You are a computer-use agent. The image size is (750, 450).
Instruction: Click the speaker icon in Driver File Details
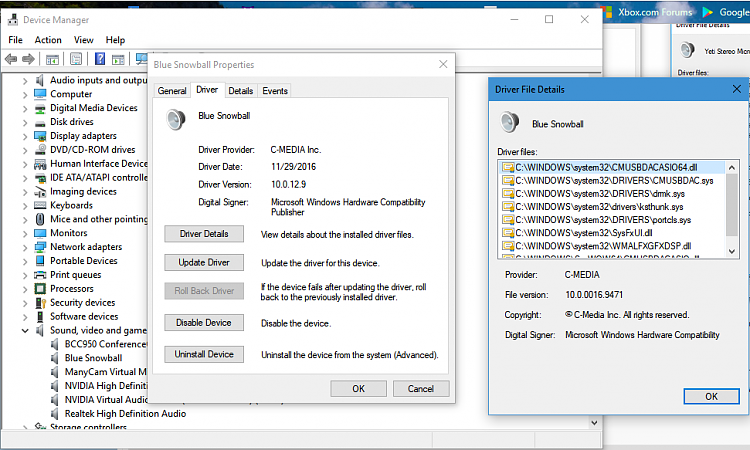coord(510,123)
